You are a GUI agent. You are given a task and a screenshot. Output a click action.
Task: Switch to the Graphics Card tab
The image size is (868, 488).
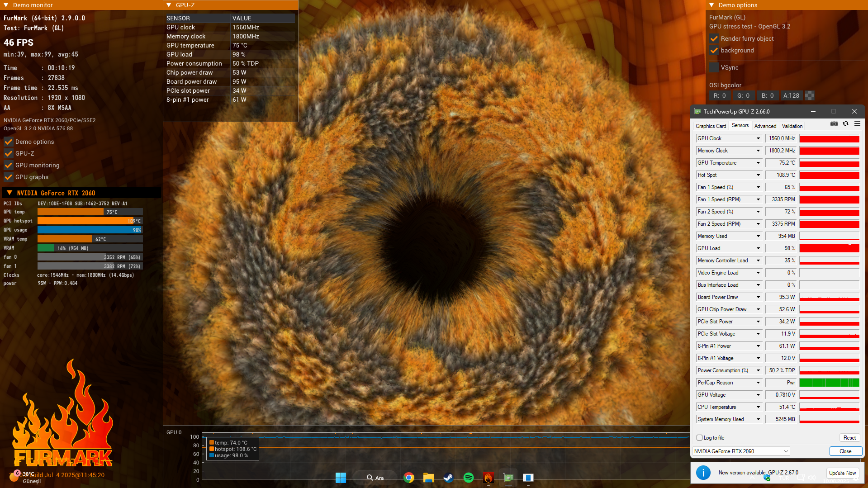711,126
